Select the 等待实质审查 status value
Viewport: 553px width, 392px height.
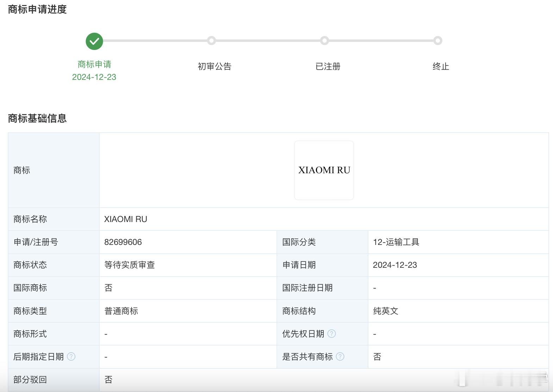click(130, 265)
